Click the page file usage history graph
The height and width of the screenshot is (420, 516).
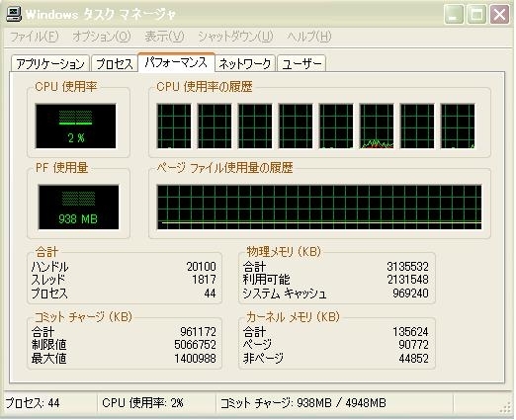(319, 208)
